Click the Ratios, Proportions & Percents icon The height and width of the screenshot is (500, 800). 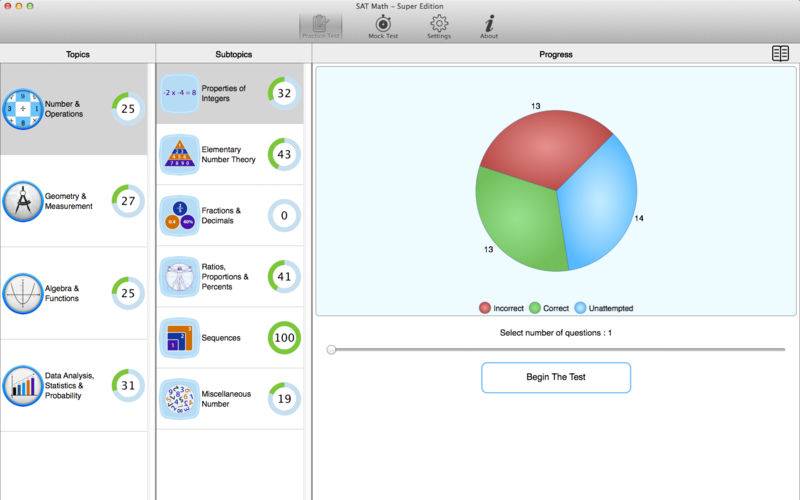point(180,277)
